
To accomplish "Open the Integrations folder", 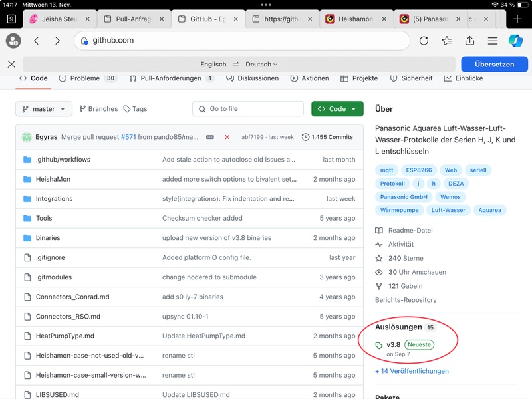I will click(x=55, y=199).
